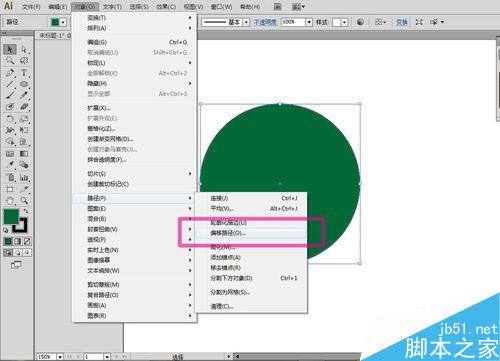Image resolution: width=500 pixels, height=361 pixels.
Task: Select the Rotate tool
Action: [x=10, y=118]
